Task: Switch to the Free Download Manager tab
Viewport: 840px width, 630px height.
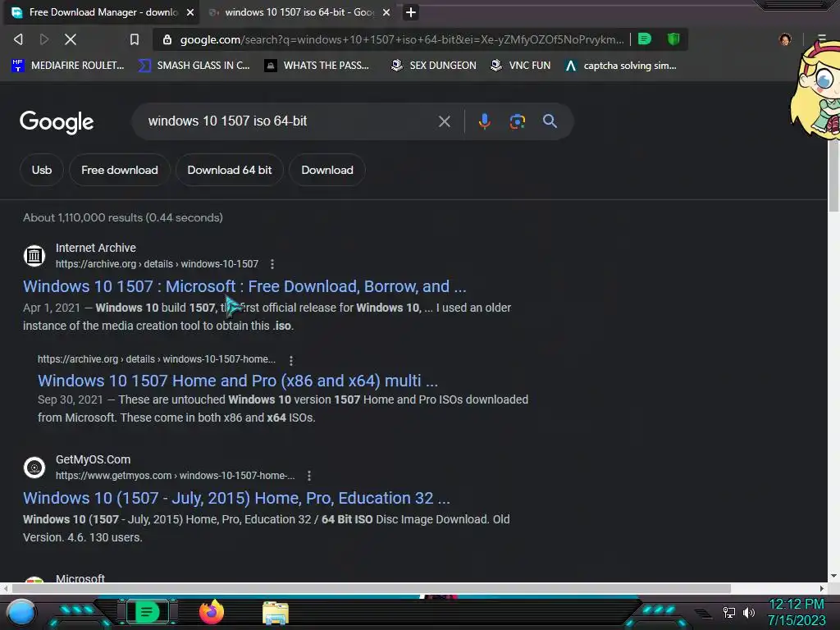Action: [102, 12]
